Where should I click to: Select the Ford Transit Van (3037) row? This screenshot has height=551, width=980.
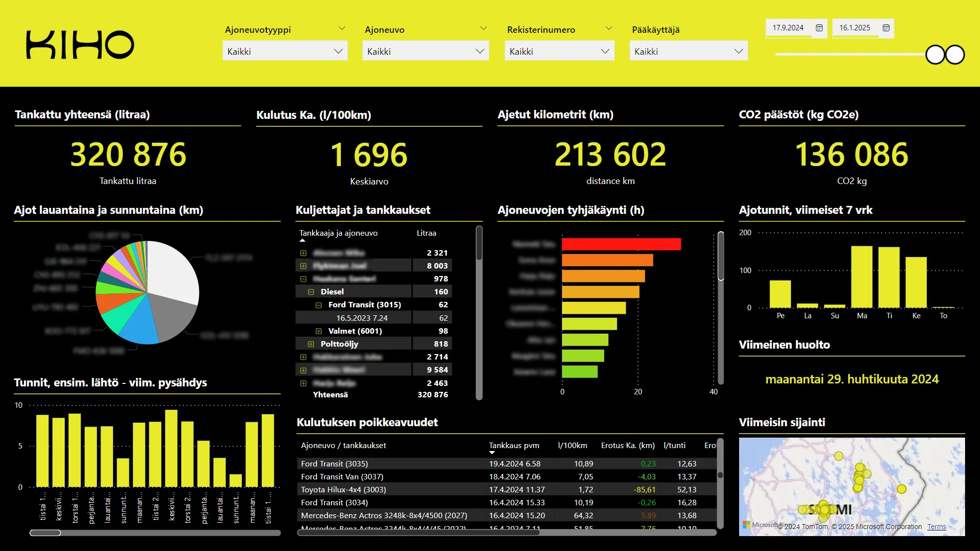tap(507, 476)
